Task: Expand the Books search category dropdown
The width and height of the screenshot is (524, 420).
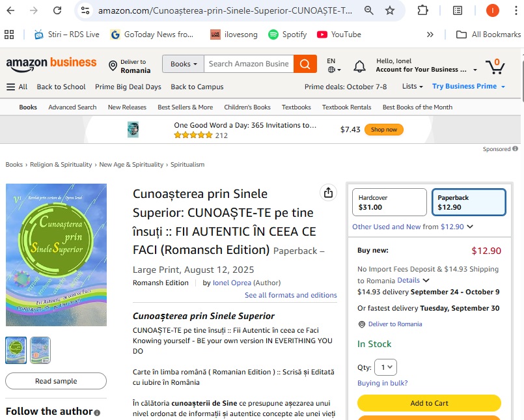Action: (x=184, y=64)
